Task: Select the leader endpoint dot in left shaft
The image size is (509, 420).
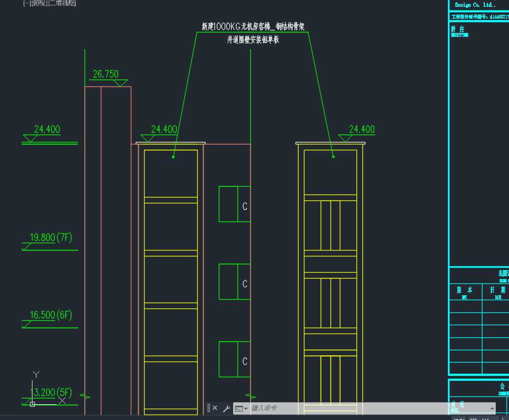Action: pos(173,157)
